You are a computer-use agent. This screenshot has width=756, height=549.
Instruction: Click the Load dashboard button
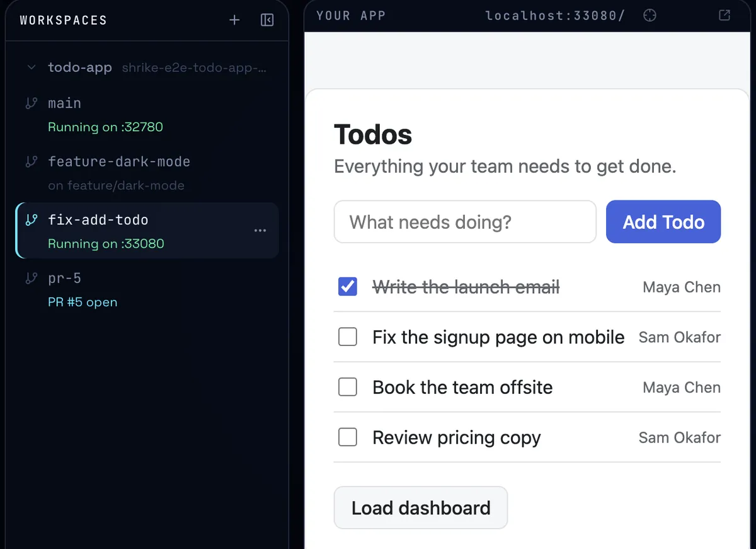(x=421, y=507)
